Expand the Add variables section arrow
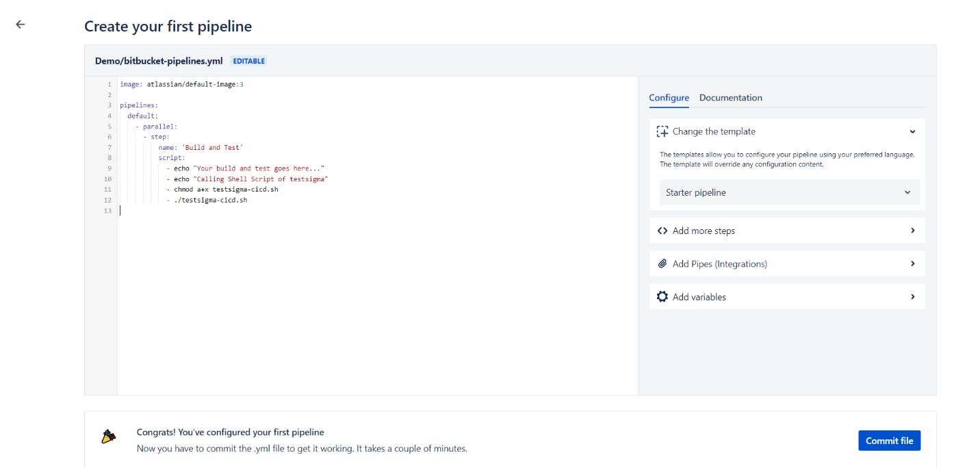This screenshot has height=468, width=980. [912, 297]
